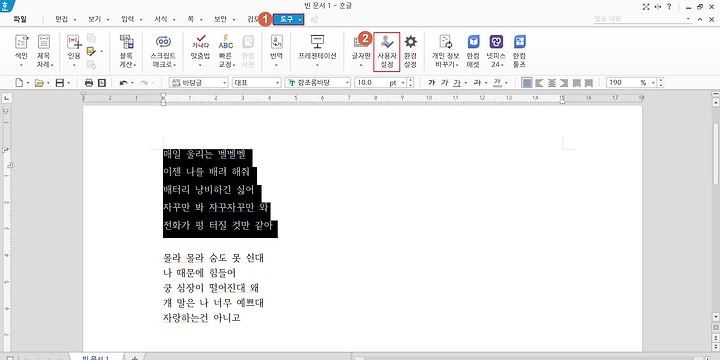
Task: Click the underline 가 icon
Action: pos(457,83)
